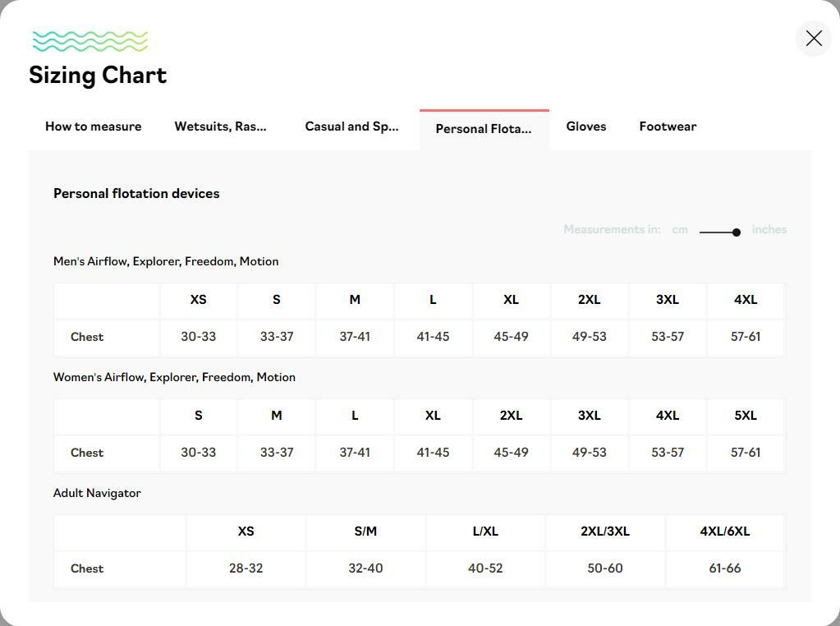Close the Sizing Chart dialog
The image size is (840, 626).
tap(814, 39)
